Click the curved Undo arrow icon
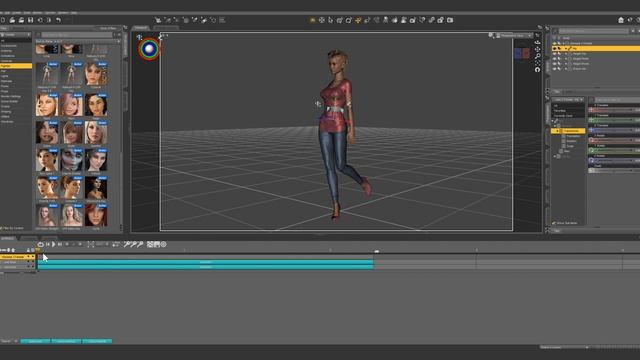Screen dimensions: 640x360 click(59, 20)
